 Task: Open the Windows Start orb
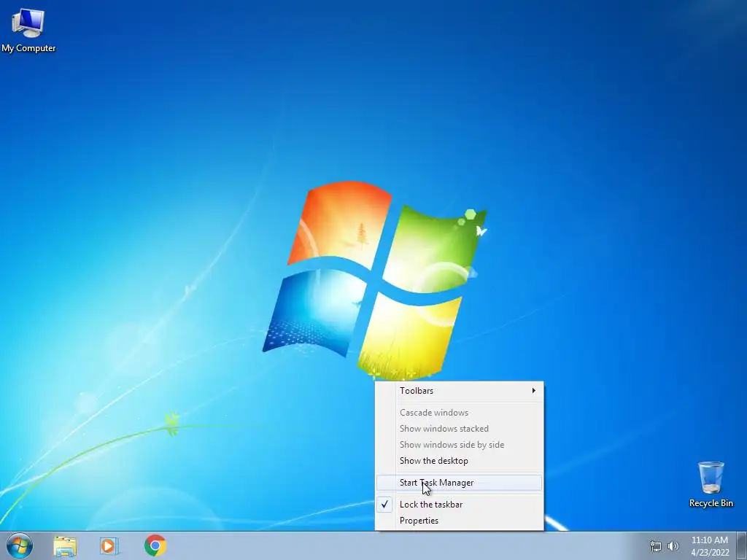click(20, 545)
